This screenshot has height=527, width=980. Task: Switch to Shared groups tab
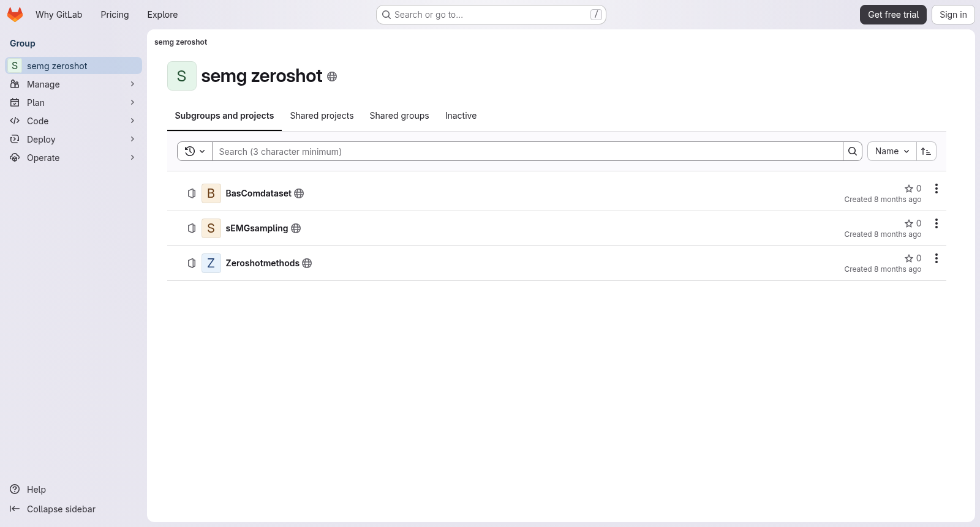[399, 116]
